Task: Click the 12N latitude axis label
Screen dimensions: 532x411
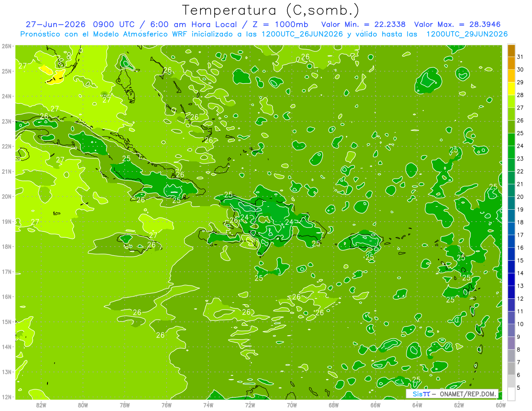Action: click(7, 397)
